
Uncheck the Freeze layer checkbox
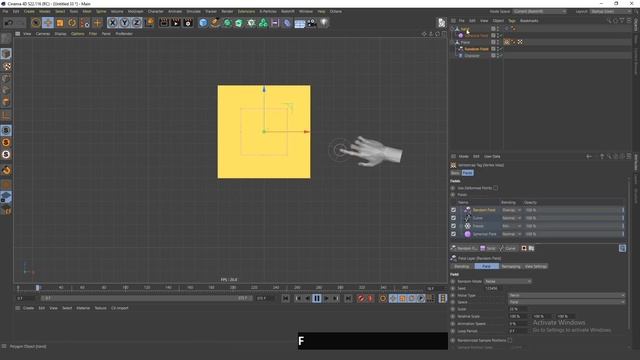click(453, 226)
